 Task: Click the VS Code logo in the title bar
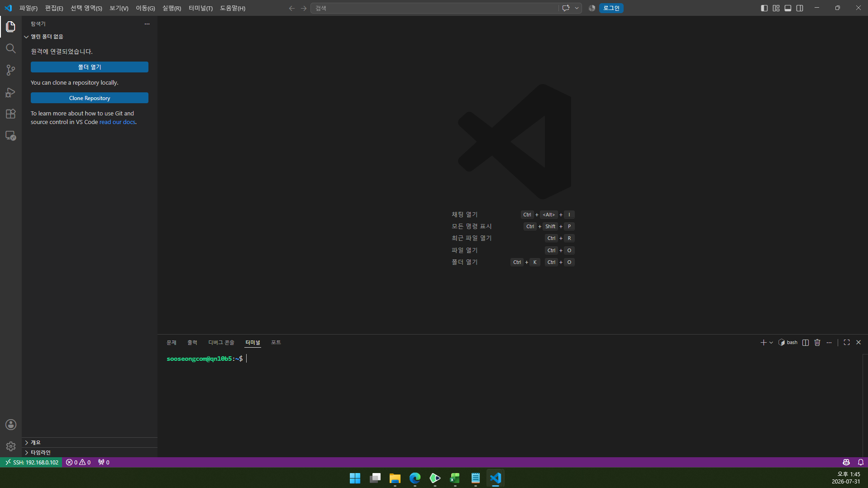8,8
